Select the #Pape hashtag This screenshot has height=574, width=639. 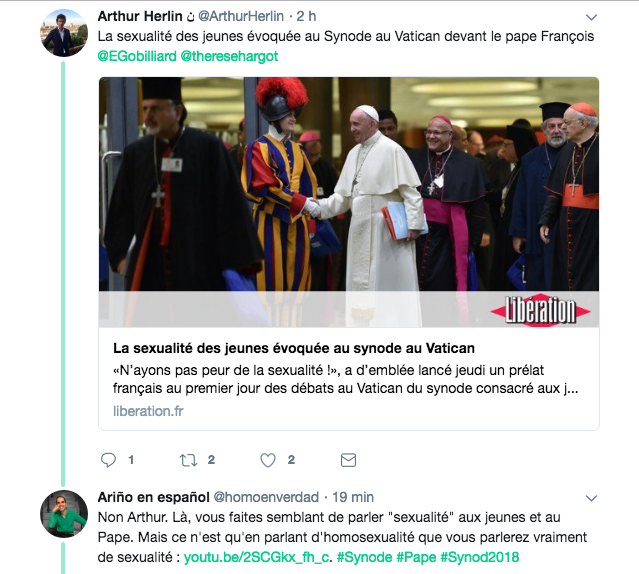click(416, 557)
